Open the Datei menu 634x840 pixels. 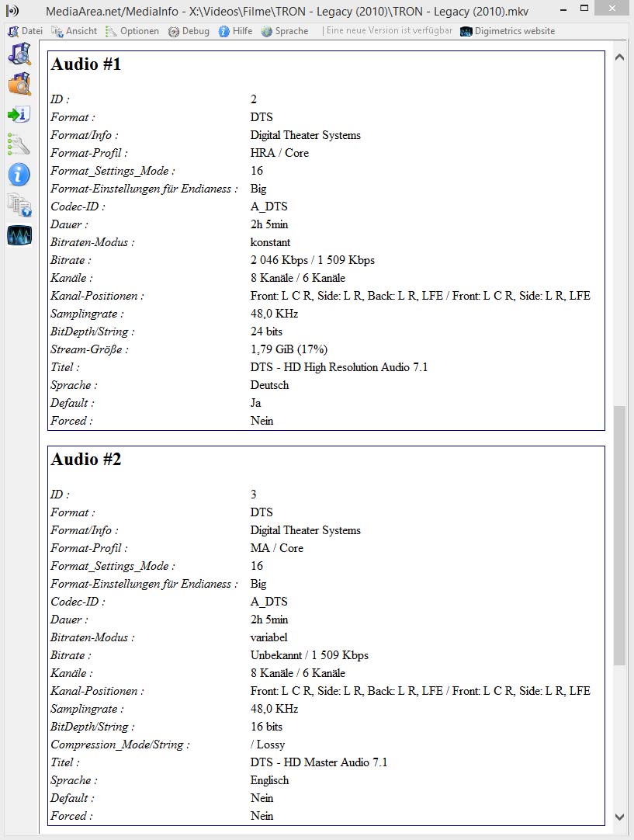tap(25, 31)
